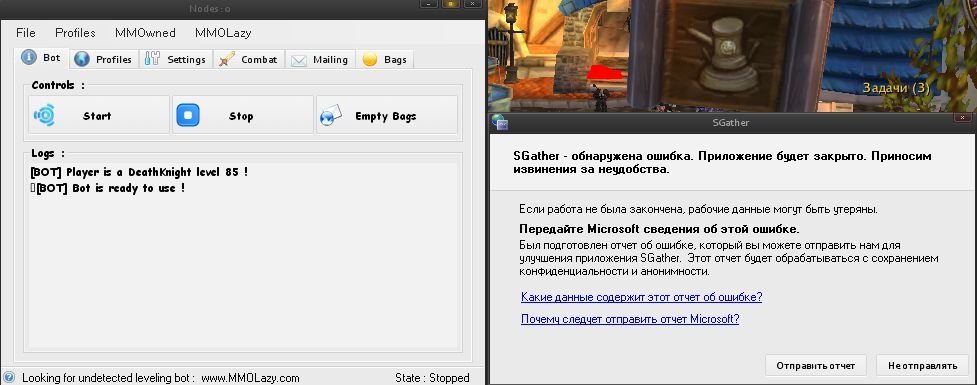Screen dimensions: 977x385
Task: Click the Empty Bags mail icon
Action: (x=331, y=115)
